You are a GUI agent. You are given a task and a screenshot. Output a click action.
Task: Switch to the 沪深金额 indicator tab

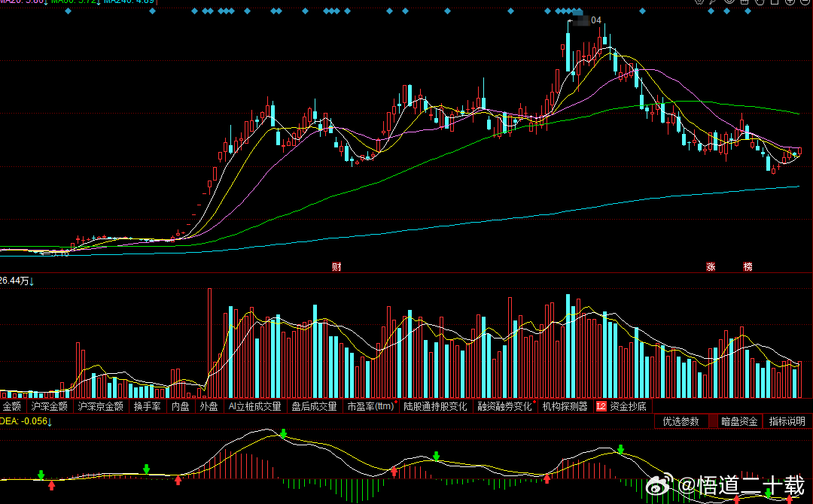(49, 407)
